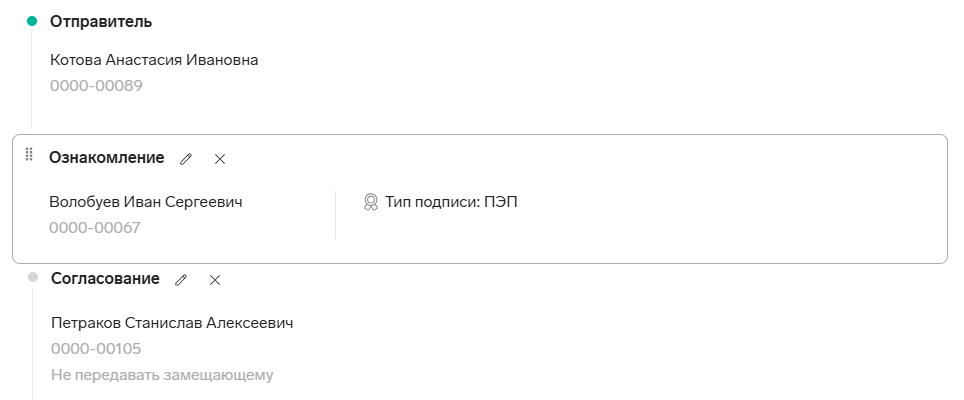Edit the Согласование step with pencil icon

point(181,280)
